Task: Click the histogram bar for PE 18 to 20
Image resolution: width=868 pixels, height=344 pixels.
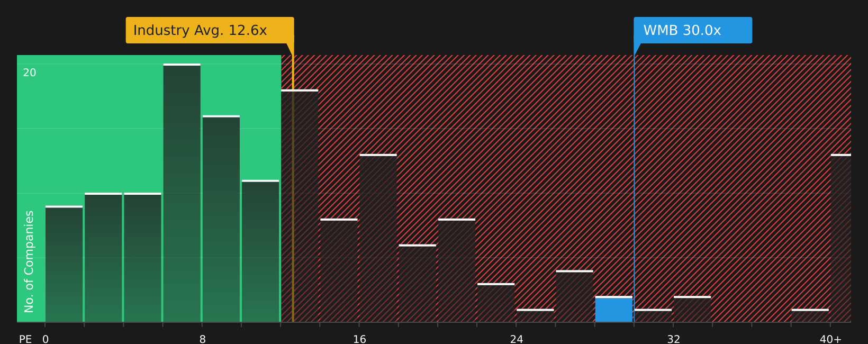Action: (x=418, y=283)
